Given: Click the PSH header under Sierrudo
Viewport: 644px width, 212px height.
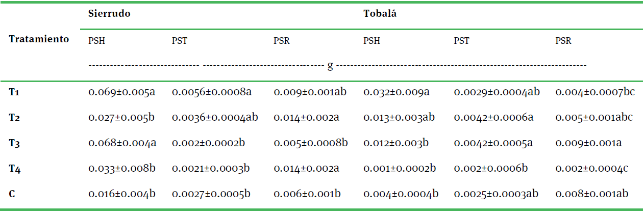Looking at the screenshot, I should click(x=97, y=41).
